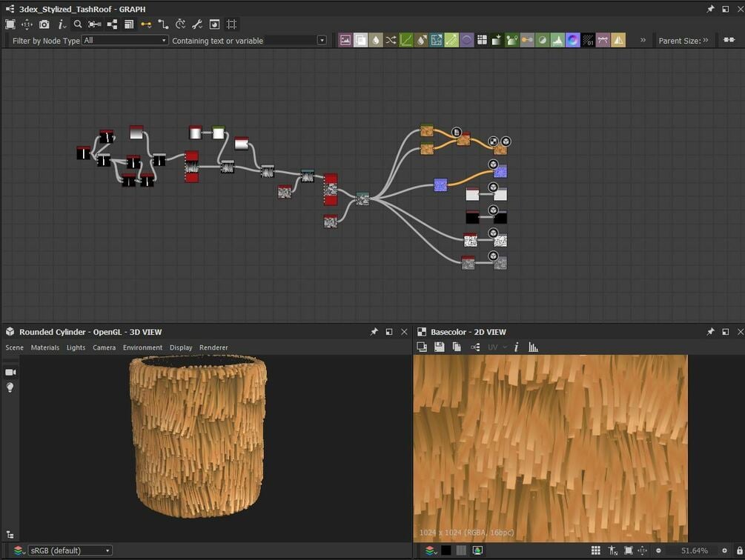Open the graph info 'i' icon

(x=62, y=24)
